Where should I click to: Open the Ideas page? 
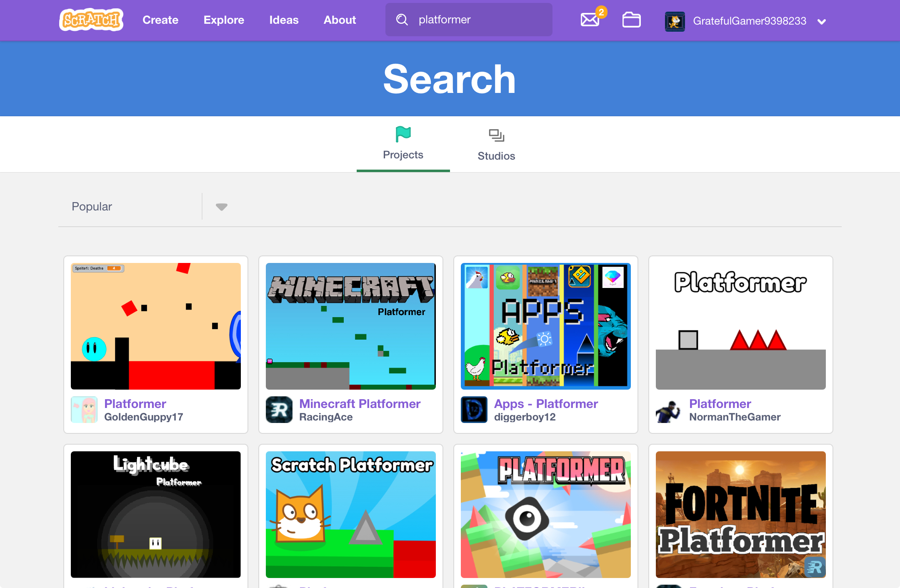tap(284, 20)
